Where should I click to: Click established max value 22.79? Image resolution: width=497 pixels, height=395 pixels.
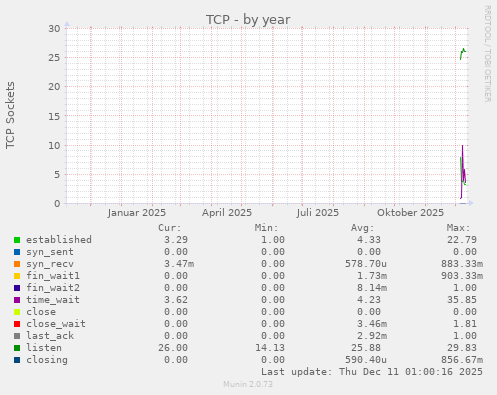pos(462,240)
